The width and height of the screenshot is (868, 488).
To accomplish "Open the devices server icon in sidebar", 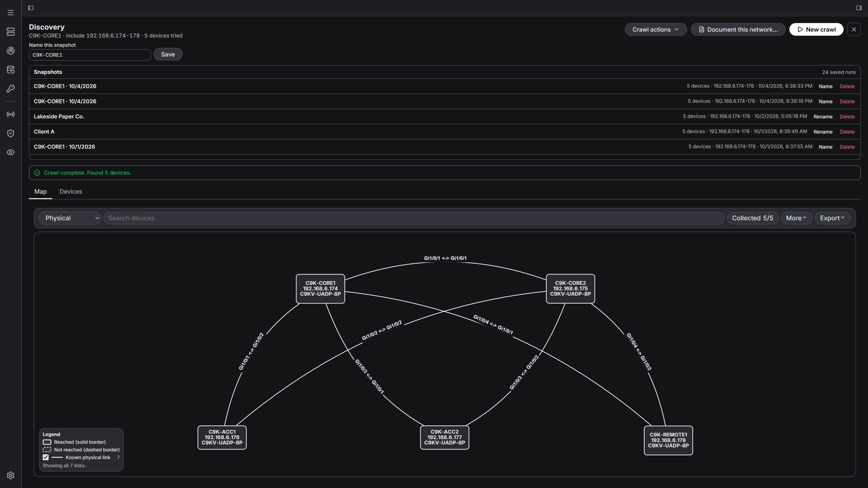I will click(10, 32).
